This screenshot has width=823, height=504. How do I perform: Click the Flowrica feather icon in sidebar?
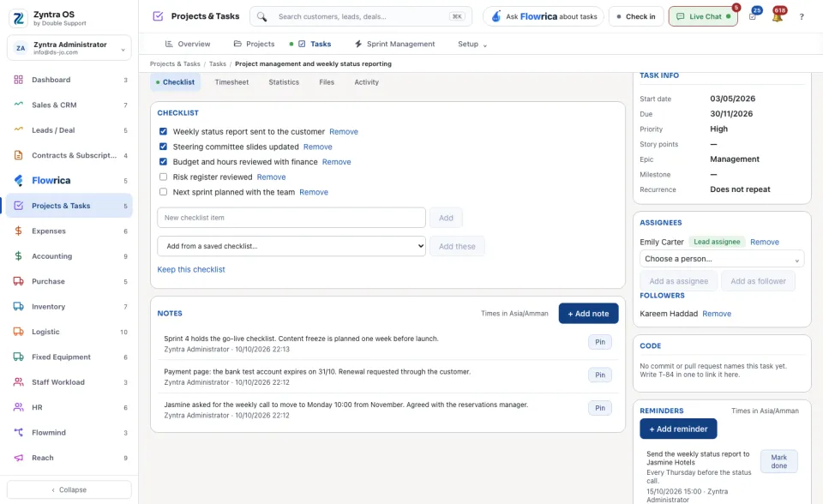18,181
